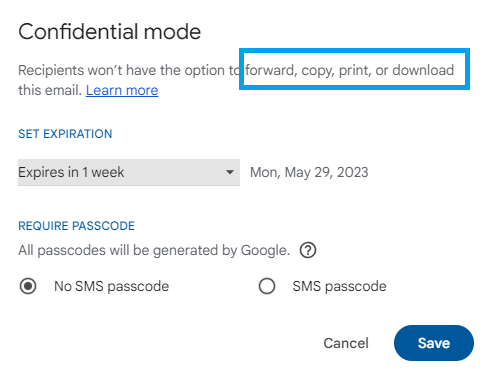This screenshot has height=379, width=489.
Task: Click the 'SMS passcode' label text
Action: click(339, 286)
